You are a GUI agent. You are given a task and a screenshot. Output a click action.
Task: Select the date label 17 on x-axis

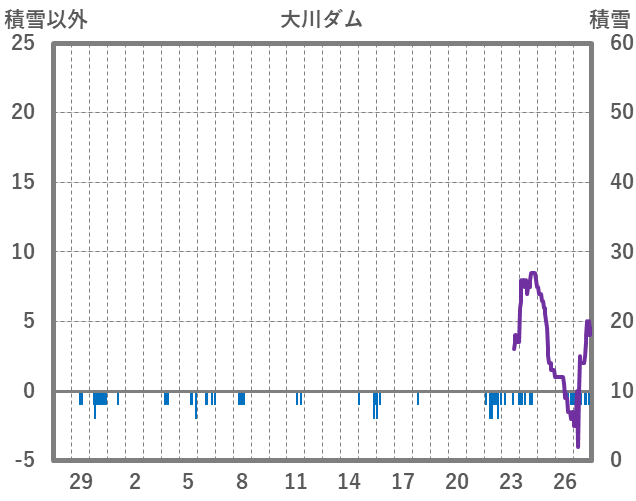(403, 479)
